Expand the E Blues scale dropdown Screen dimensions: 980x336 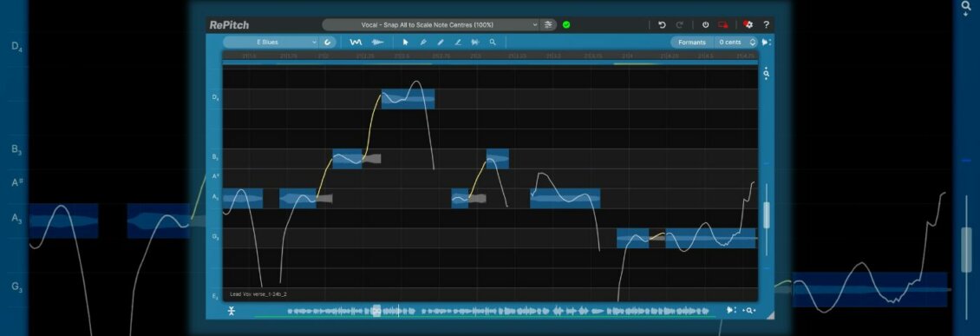coord(271,42)
